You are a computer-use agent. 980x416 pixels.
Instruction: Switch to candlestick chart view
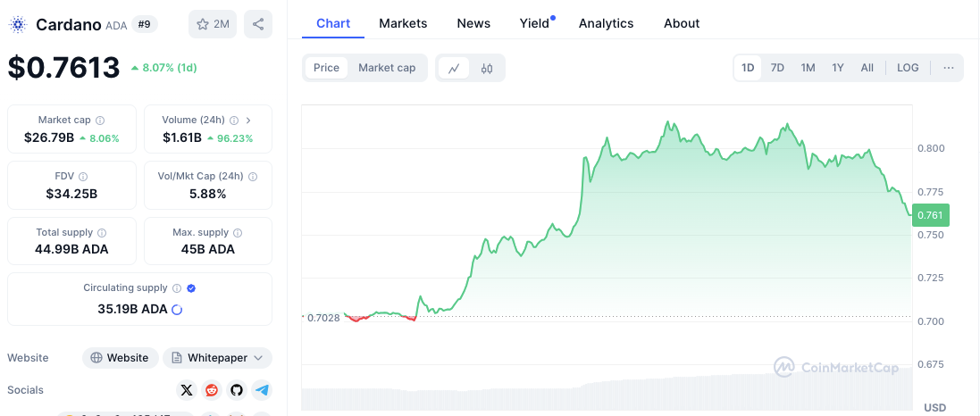[487, 68]
